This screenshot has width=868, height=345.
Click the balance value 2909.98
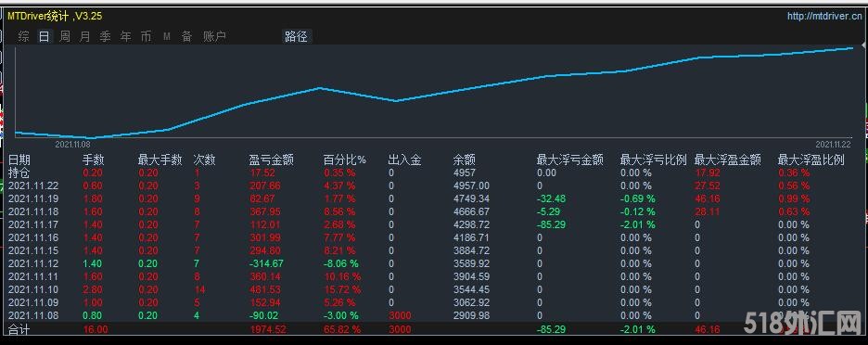471,315
